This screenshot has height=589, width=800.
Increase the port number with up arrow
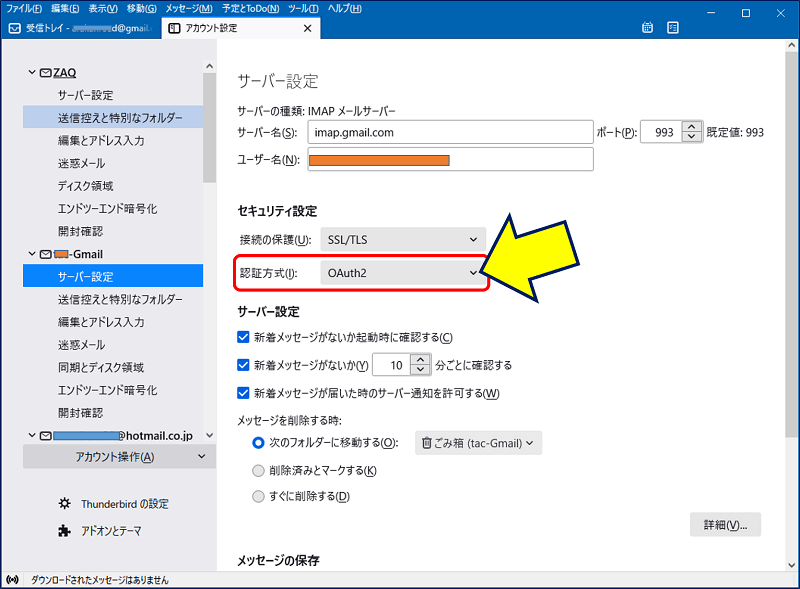691,127
